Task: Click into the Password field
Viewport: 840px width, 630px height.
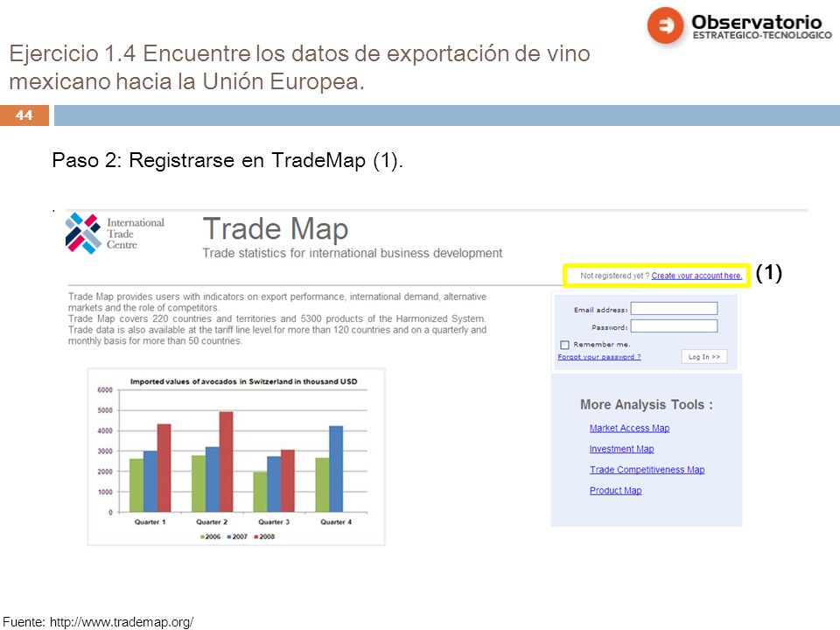Action: pos(674,326)
